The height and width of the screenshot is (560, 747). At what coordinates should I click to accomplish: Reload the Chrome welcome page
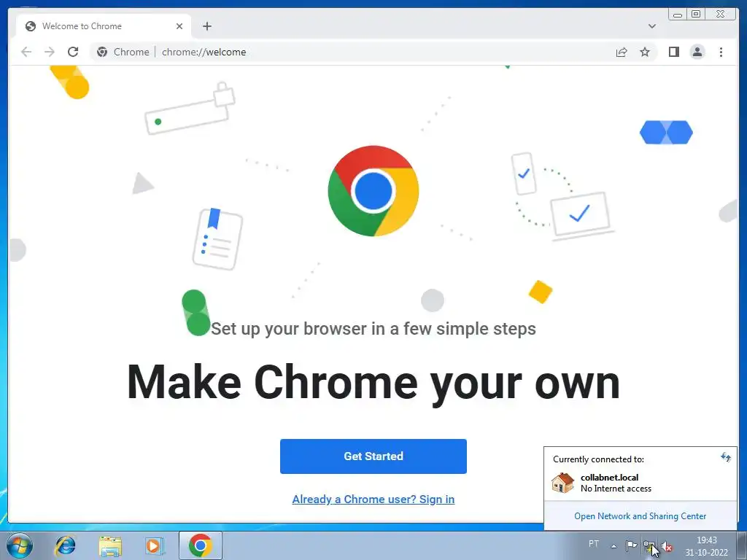click(73, 52)
